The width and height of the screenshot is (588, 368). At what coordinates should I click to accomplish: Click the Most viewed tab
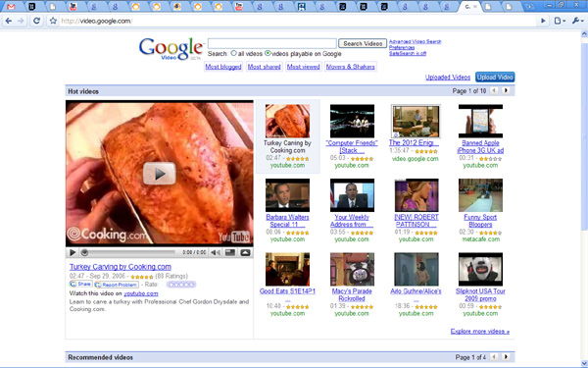[304, 67]
